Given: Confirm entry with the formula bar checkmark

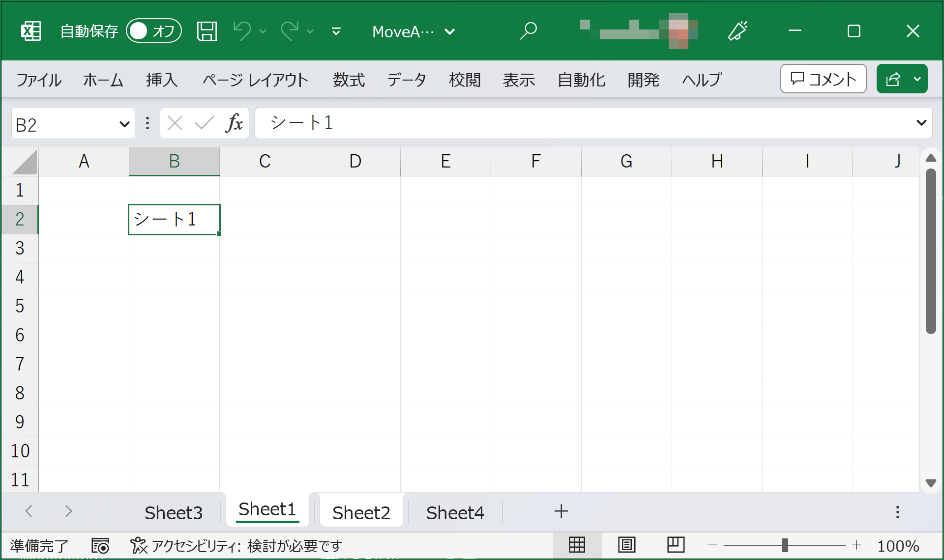Looking at the screenshot, I should (x=204, y=123).
